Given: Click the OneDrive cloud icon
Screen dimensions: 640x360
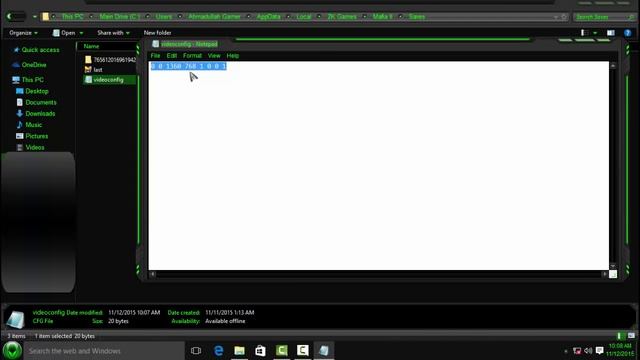Looking at the screenshot, I should [16, 64].
